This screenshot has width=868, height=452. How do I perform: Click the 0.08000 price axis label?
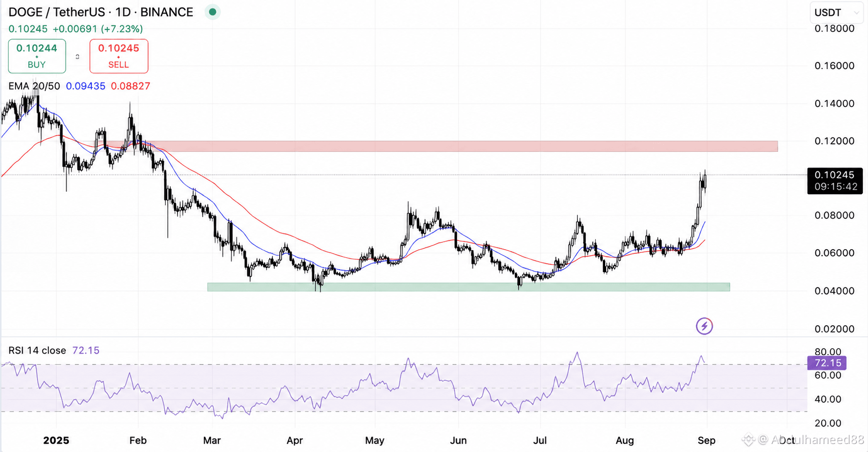point(835,216)
